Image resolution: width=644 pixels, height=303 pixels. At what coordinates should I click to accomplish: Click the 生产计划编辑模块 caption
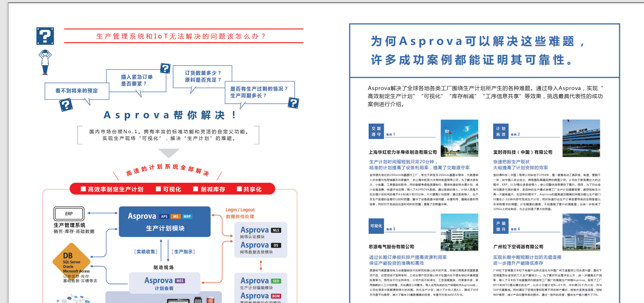[257, 288]
